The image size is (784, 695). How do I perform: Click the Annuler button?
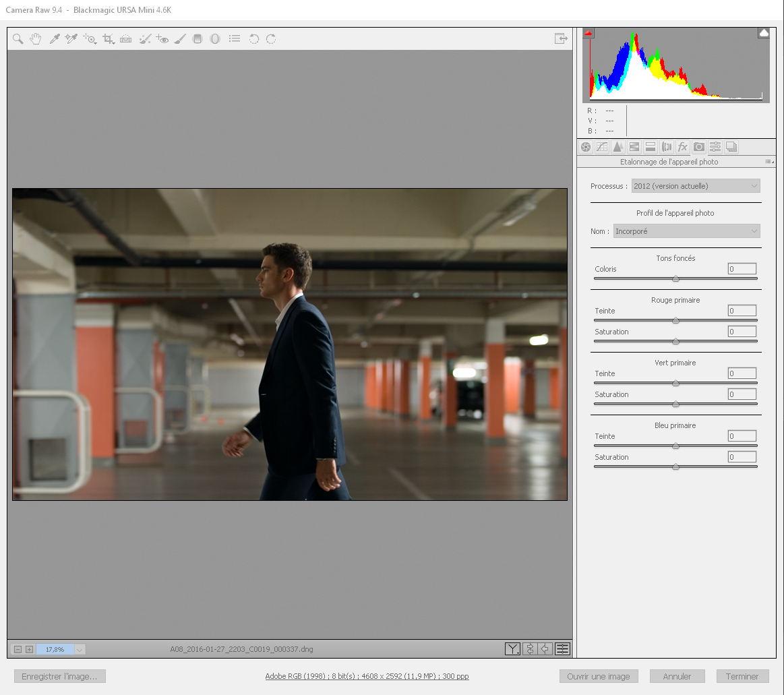pyautogui.click(x=677, y=677)
